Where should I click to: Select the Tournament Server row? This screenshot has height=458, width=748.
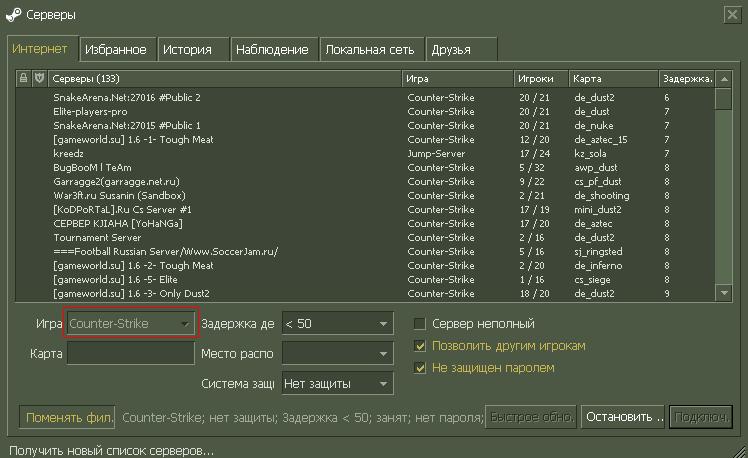click(365, 238)
